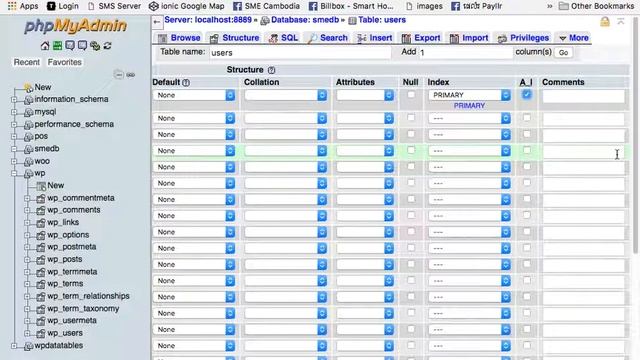640x360 pixels.
Task: Check the Null checkbox in PRIMARY row
Action: 411,95
